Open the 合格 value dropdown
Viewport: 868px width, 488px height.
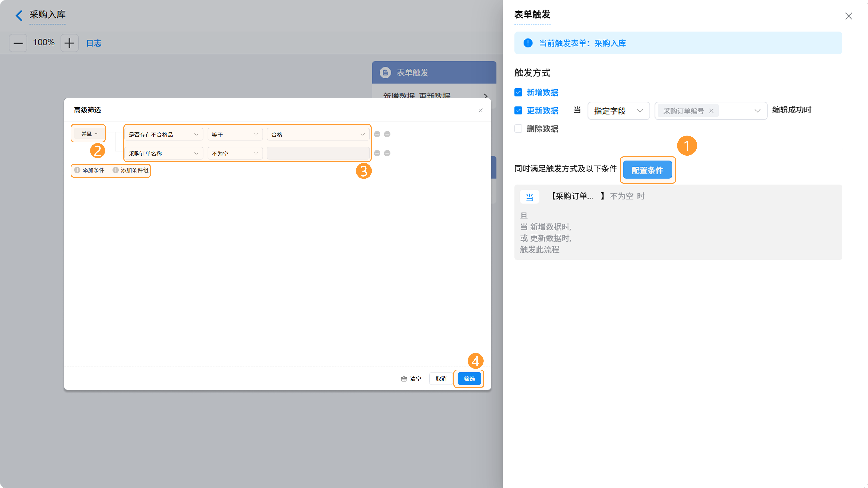click(318, 135)
